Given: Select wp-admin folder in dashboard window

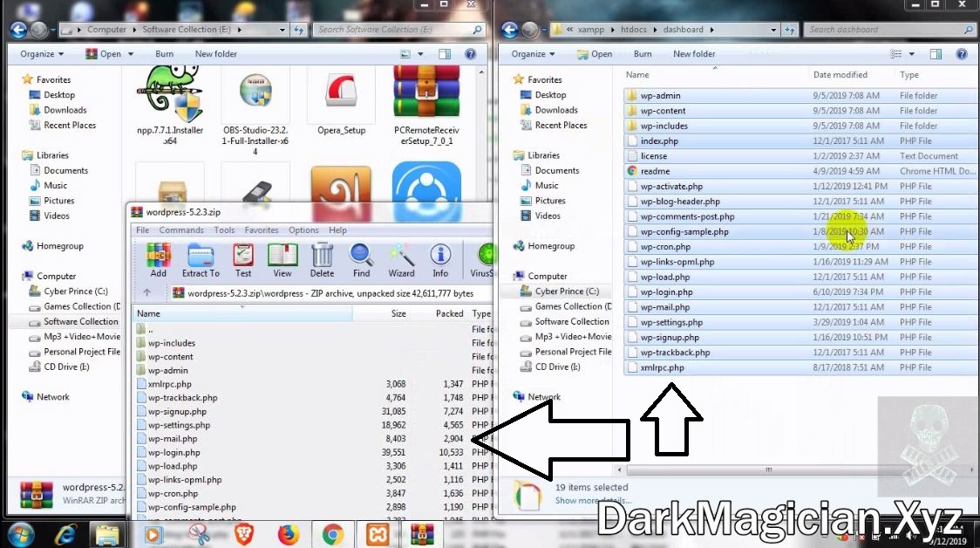Looking at the screenshot, I should (x=660, y=96).
